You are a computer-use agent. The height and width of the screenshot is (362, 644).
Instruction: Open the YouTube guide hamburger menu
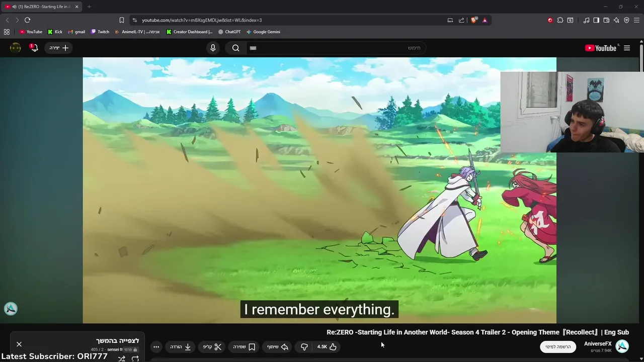click(627, 48)
